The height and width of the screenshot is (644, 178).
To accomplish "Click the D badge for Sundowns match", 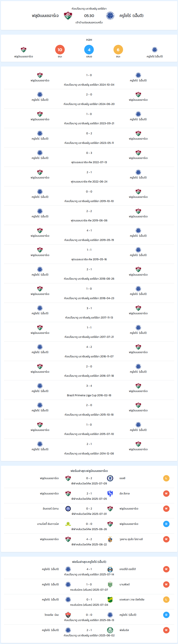I will click(166, 524).
